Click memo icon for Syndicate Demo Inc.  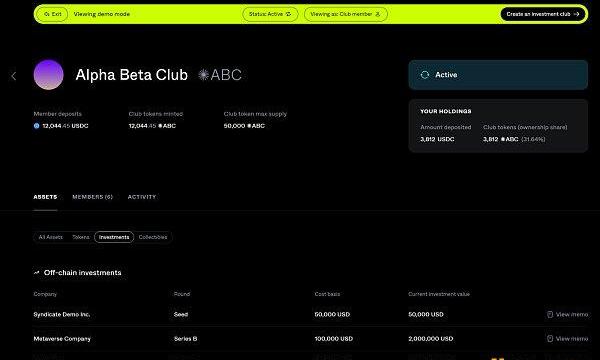pyautogui.click(x=550, y=314)
